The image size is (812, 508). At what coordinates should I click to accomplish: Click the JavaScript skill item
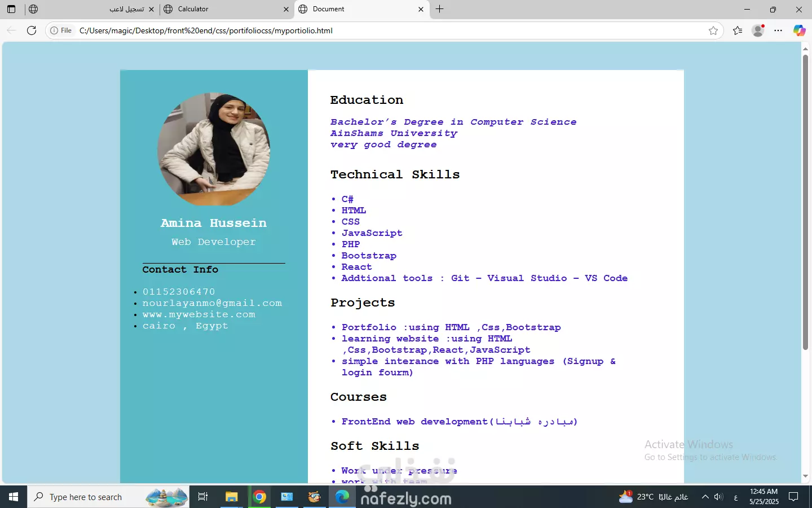pos(372,233)
